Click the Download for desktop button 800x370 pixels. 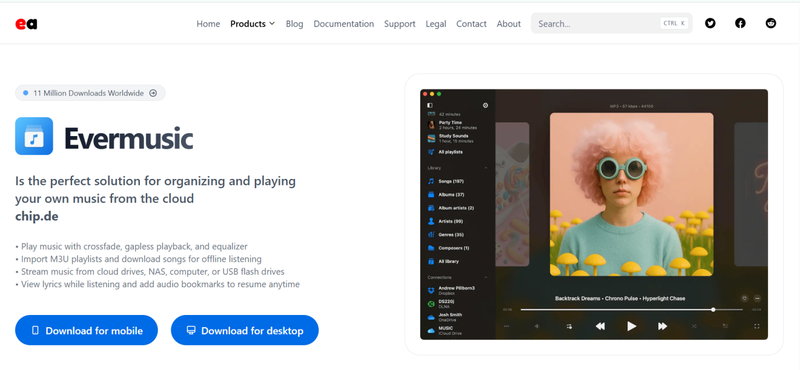244,330
